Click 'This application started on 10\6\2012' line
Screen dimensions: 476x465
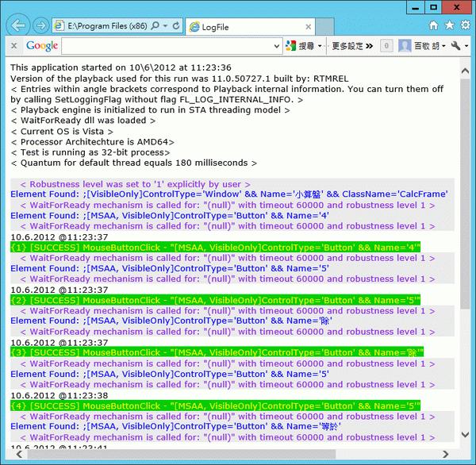click(121, 67)
